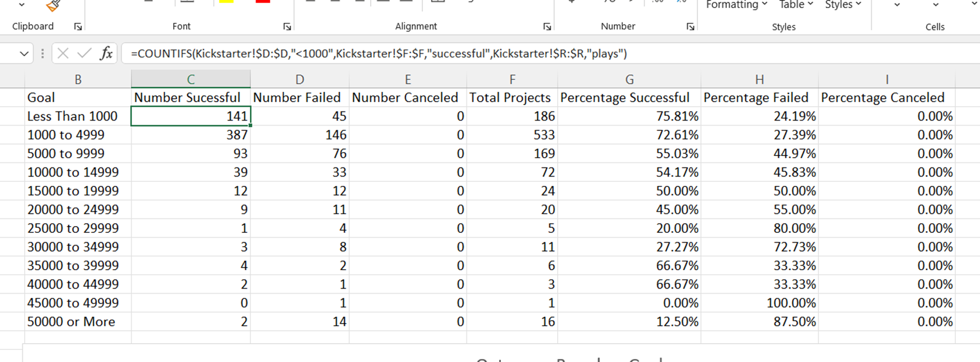Select the 'Number Canceled' header cell

(408, 98)
